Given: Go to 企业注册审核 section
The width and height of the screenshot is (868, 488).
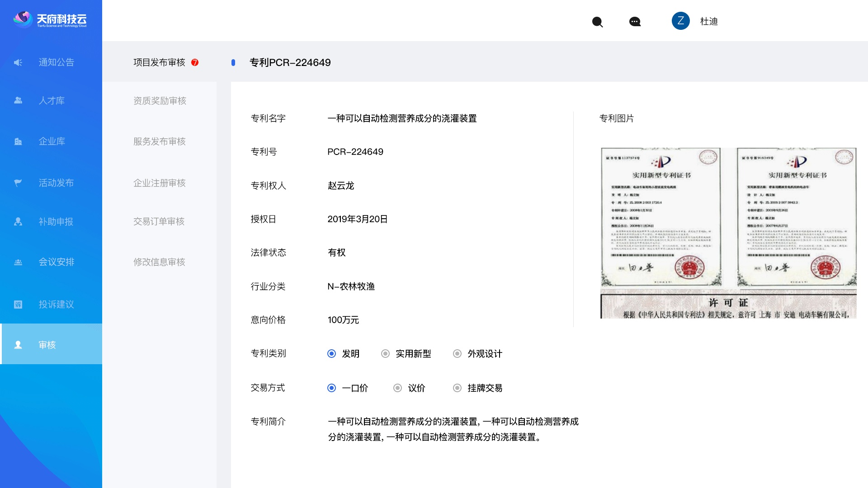Looking at the screenshot, I should pos(159,183).
